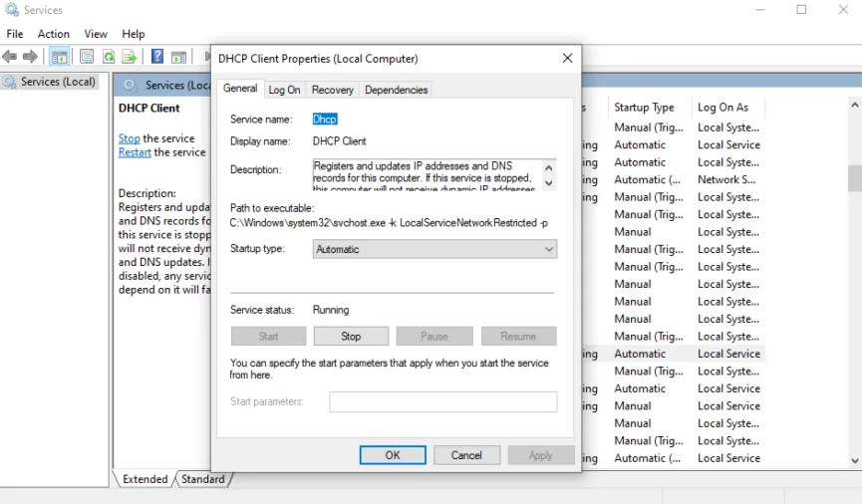Viewport: 862px width, 504px height.
Task: Click the greyed Resume button
Action: [518, 336]
